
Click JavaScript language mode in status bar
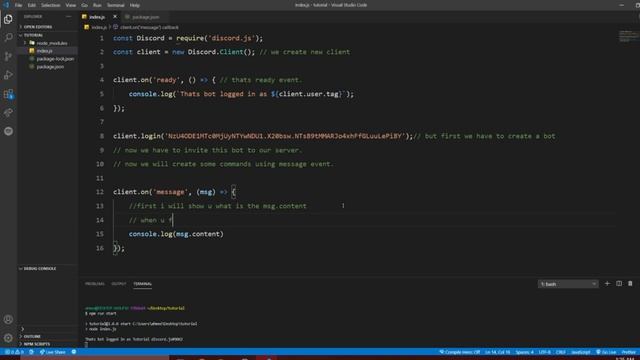coord(580,352)
